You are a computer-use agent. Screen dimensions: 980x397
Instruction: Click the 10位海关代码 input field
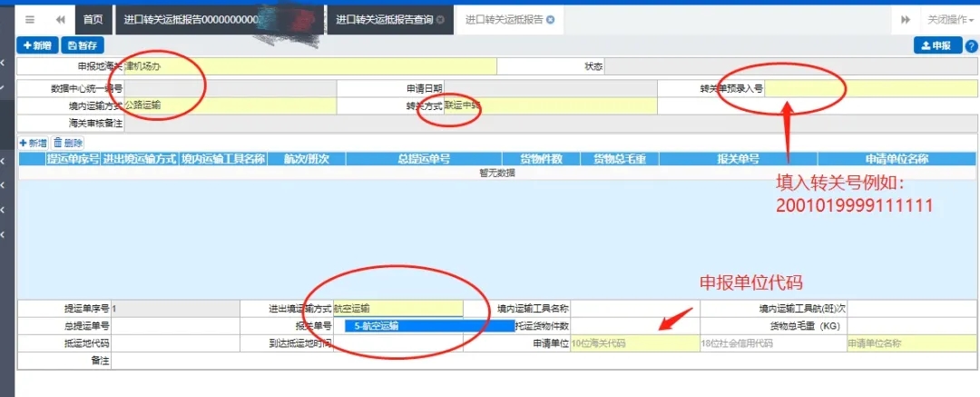coord(632,343)
